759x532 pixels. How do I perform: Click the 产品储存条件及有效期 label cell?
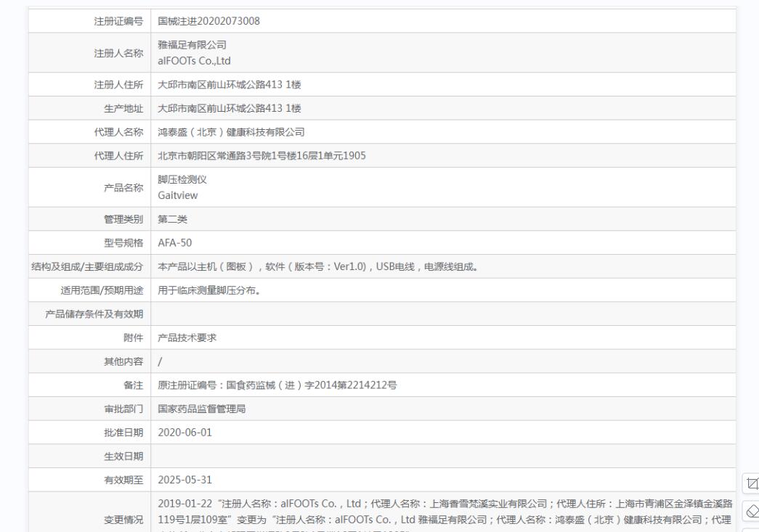point(89,314)
